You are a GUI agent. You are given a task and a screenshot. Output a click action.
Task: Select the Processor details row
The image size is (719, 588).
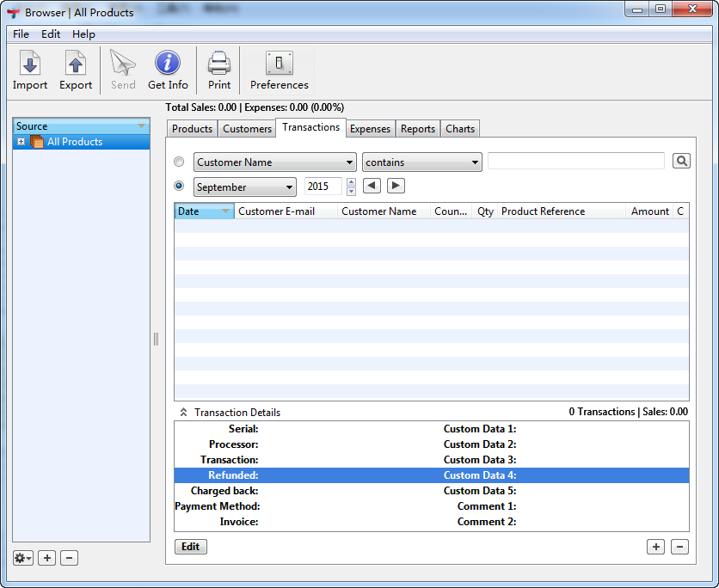pos(432,444)
